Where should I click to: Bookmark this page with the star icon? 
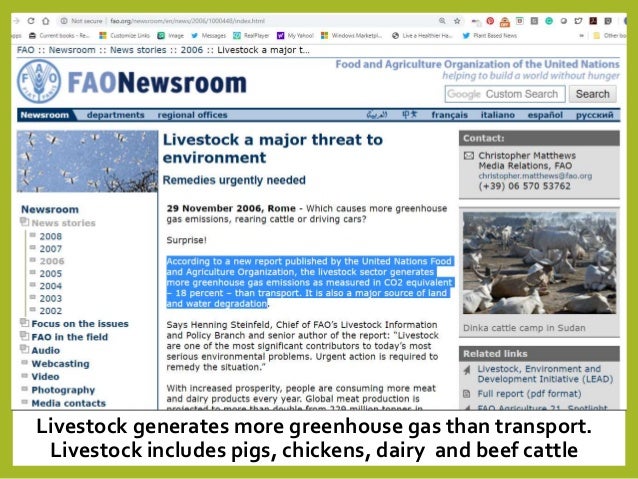pos(457,21)
